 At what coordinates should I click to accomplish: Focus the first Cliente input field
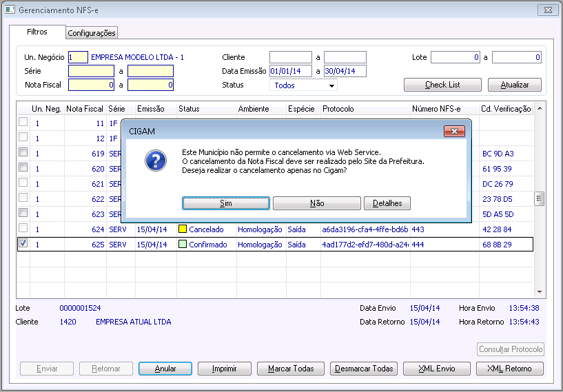[291, 57]
